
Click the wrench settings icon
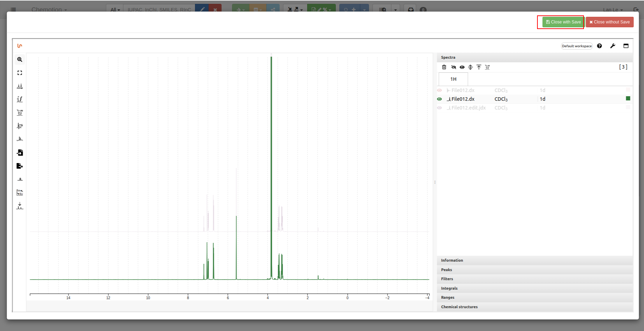(613, 46)
